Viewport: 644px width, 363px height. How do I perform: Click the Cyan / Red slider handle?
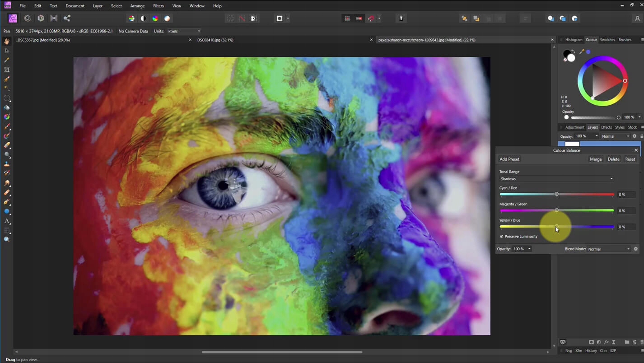[556, 194]
